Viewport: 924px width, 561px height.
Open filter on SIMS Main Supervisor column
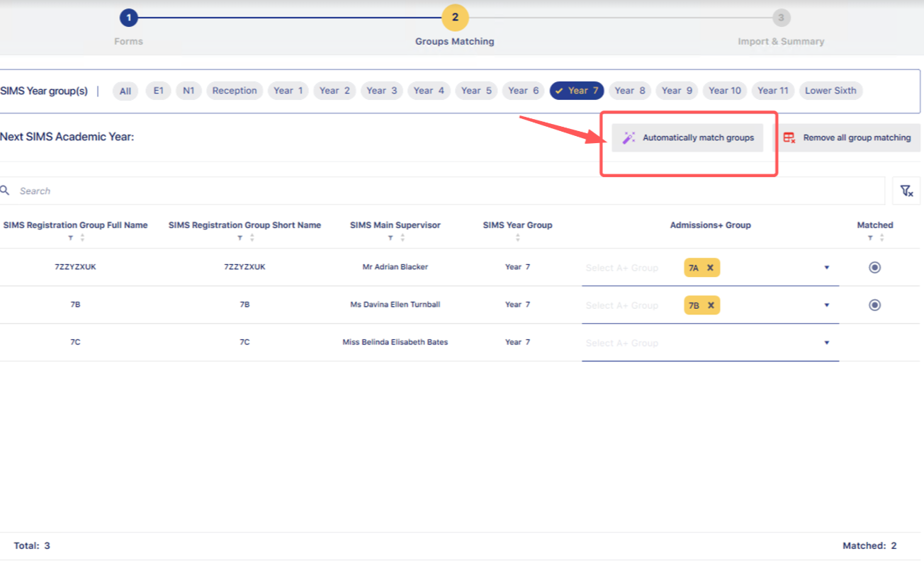(x=390, y=238)
